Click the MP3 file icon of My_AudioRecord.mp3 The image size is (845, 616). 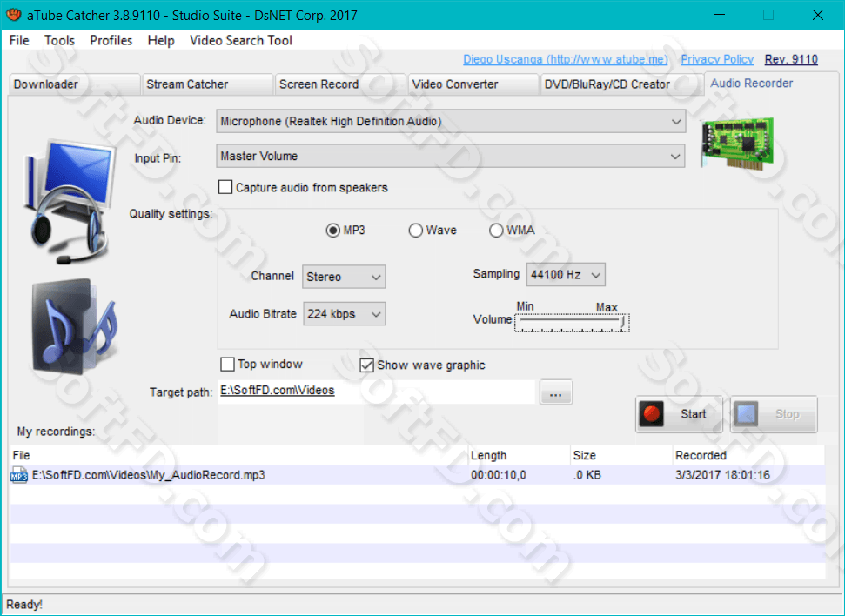click(19, 475)
